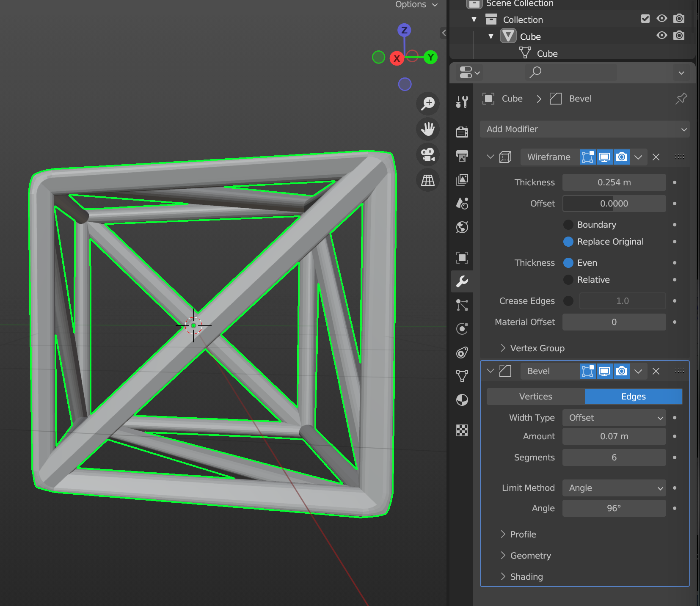Hide the Cube object in viewport
The height and width of the screenshot is (606, 700).
(662, 36)
